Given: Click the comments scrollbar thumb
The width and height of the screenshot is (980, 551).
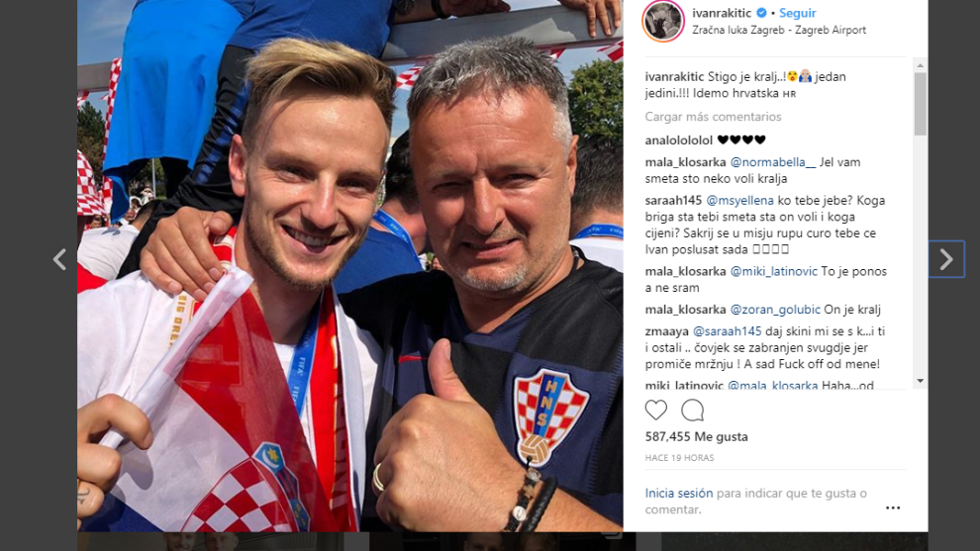Looking at the screenshot, I should 920,104.
